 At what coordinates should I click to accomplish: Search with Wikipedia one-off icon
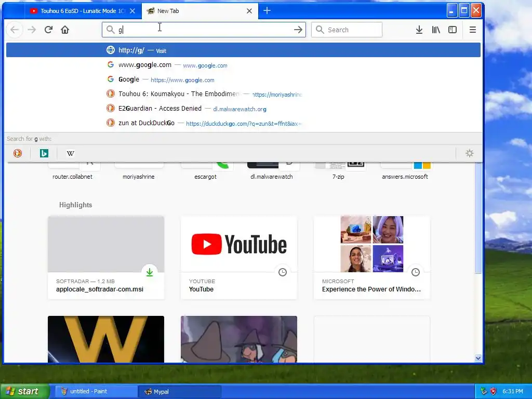click(x=71, y=153)
